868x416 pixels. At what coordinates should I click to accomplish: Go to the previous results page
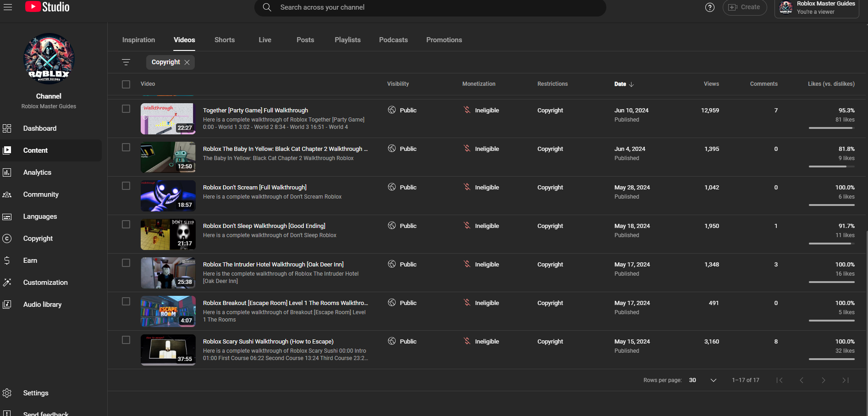tap(802, 380)
